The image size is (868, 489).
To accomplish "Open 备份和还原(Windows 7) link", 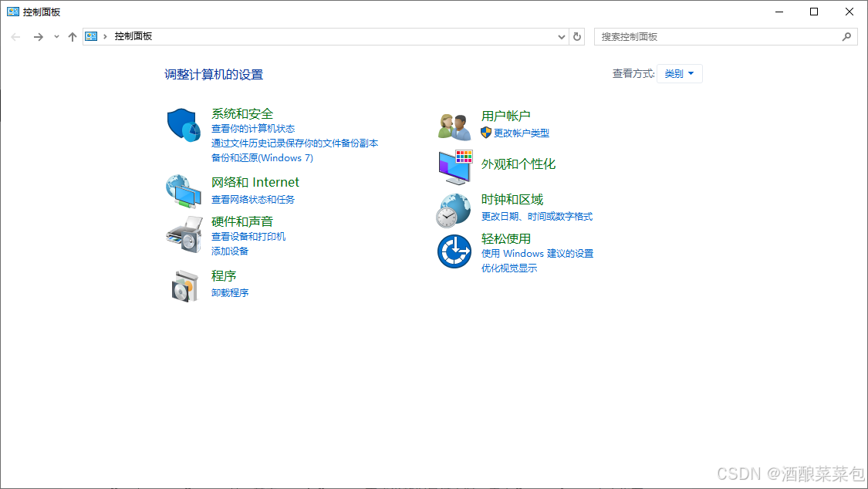I will (x=262, y=158).
